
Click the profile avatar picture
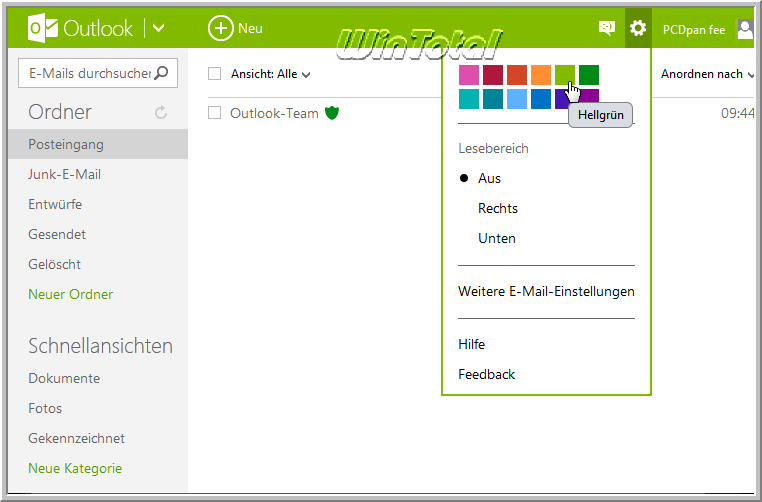pyautogui.click(x=746, y=29)
